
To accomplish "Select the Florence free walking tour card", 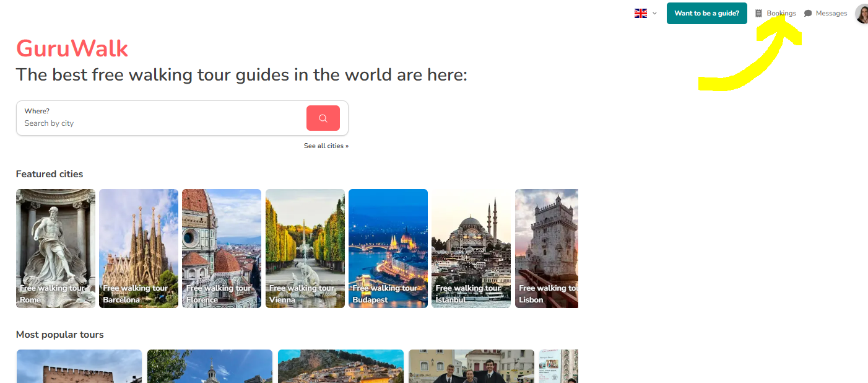I will (222, 249).
